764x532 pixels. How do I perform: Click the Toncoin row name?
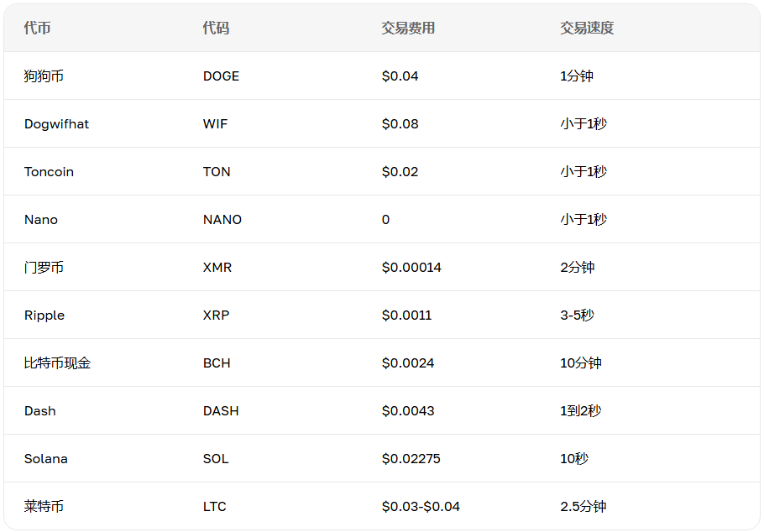point(49,171)
